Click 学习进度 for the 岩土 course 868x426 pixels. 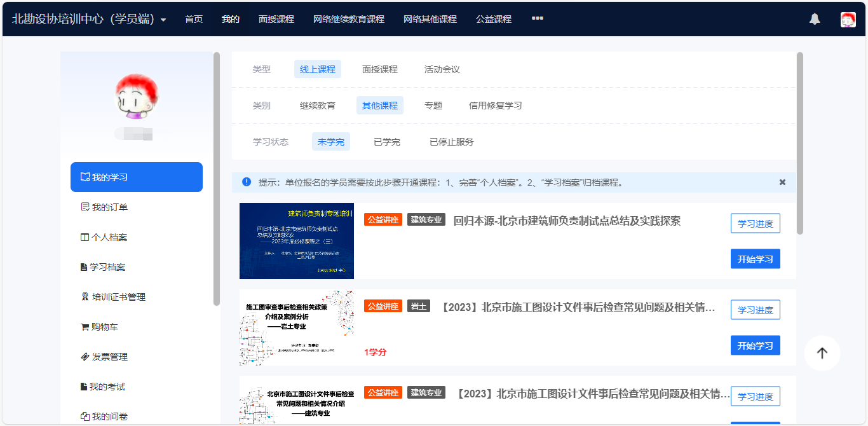pos(756,310)
